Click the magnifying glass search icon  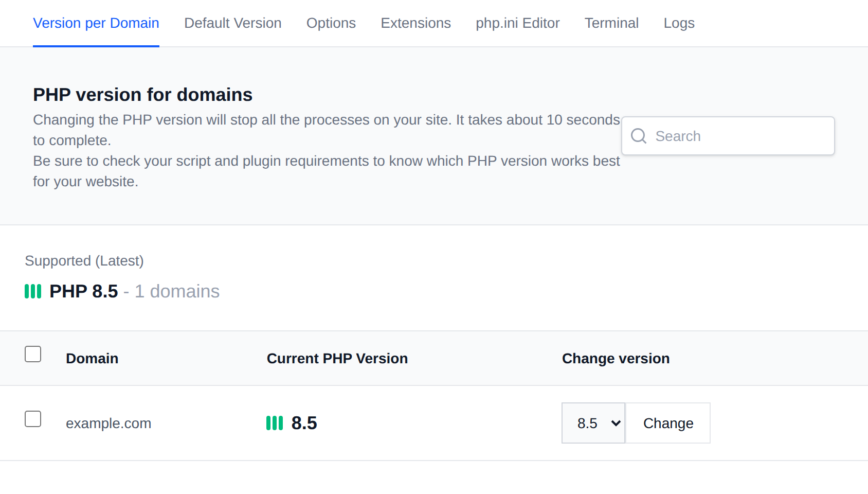pyautogui.click(x=639, y=136)
